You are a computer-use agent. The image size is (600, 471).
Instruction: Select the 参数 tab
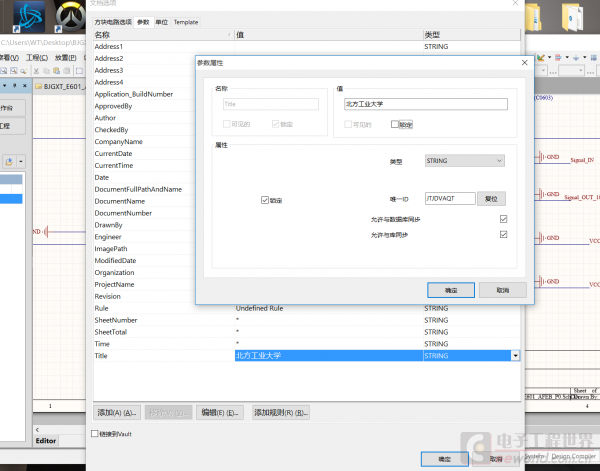tap(143, 22)
